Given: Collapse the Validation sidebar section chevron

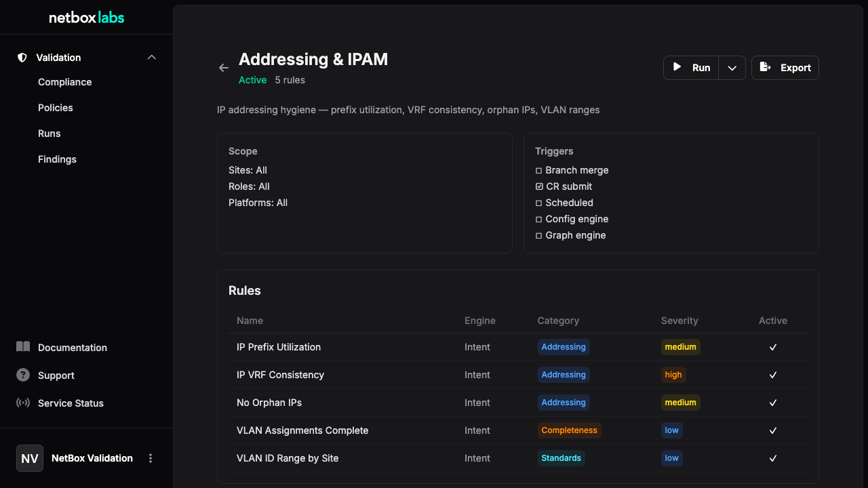Looking at the screenshot, I should [152, 58].
